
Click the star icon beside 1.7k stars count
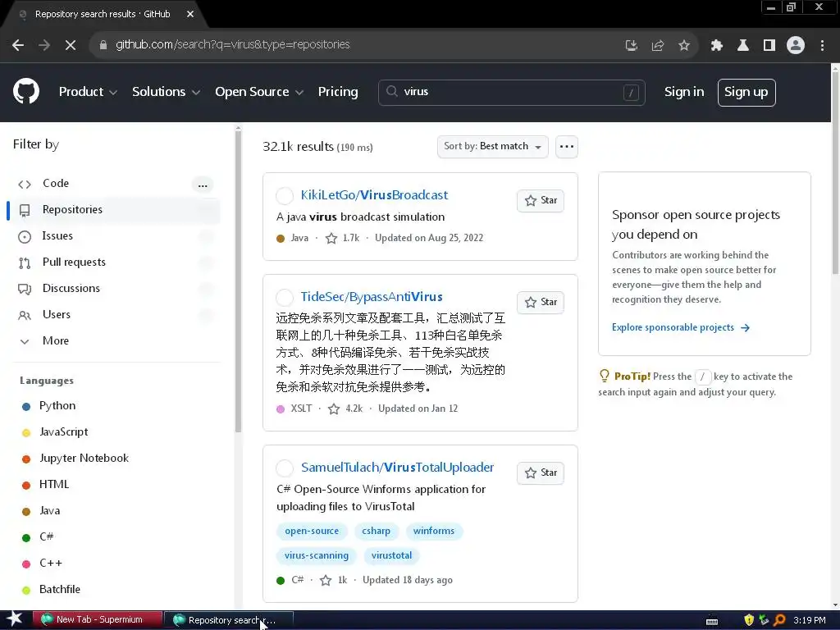pos(331,238)
